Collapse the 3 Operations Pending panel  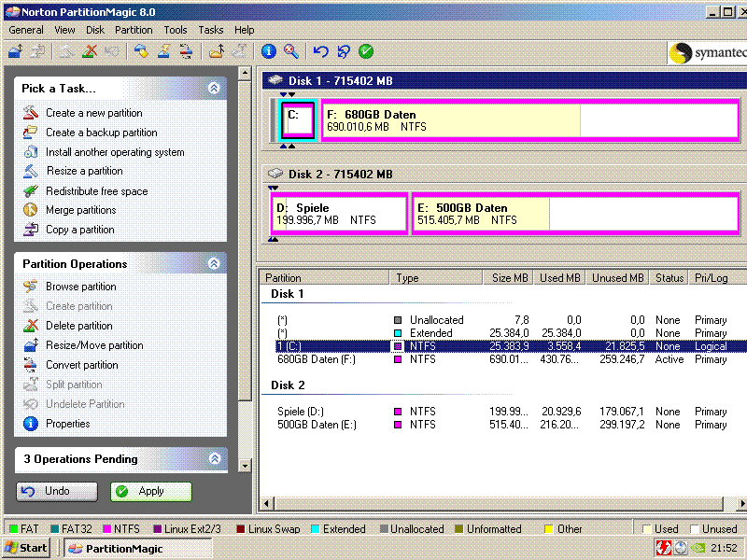pos(215,458)
